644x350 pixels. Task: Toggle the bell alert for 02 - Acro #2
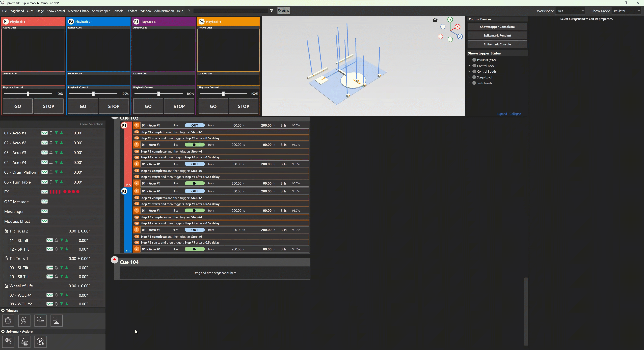click(x=51, y=143)
